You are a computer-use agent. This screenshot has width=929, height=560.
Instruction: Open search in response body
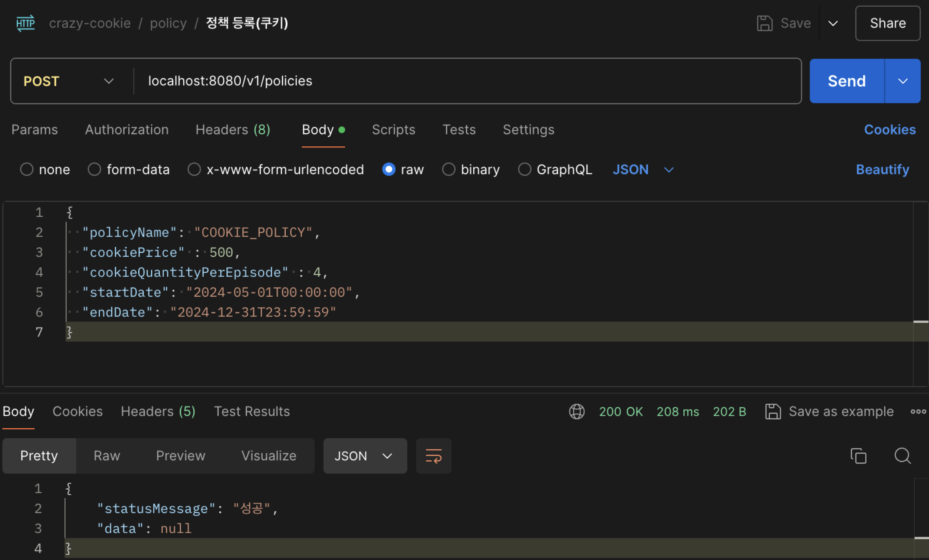tap(902, 456)
